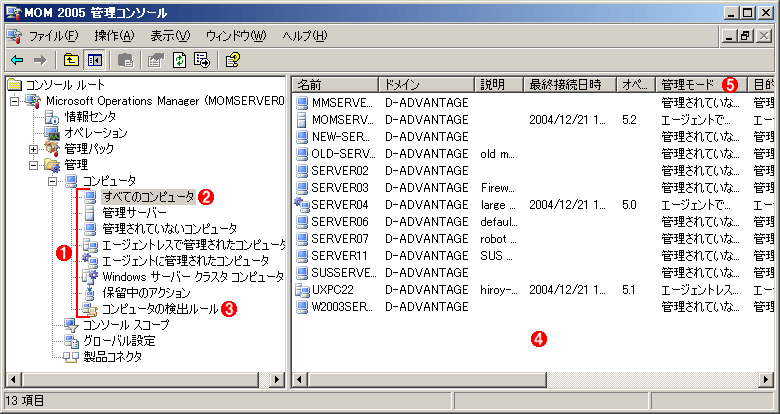Sort list by 管理モード column header
The image size is (780, 414).
click(x=702, y=85)
